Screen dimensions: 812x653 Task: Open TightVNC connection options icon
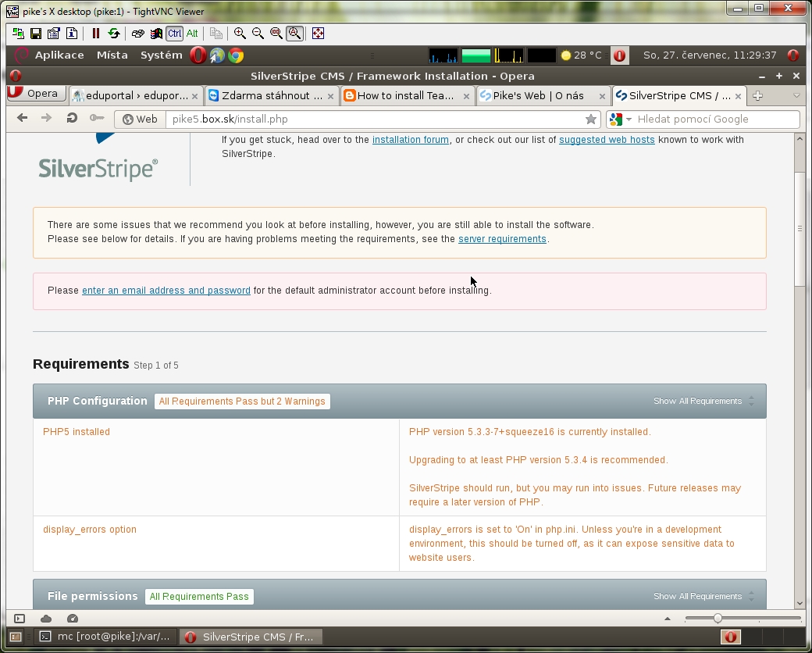(x=54, y=34)
